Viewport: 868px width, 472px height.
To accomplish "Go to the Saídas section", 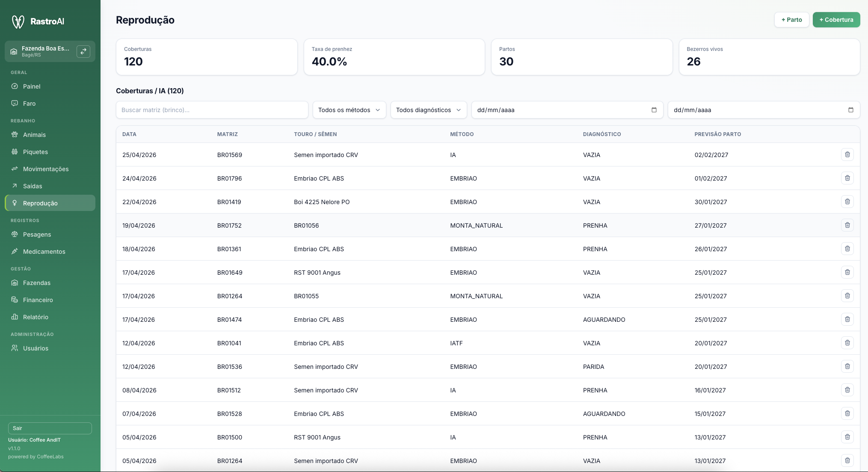I will point(50,186).
